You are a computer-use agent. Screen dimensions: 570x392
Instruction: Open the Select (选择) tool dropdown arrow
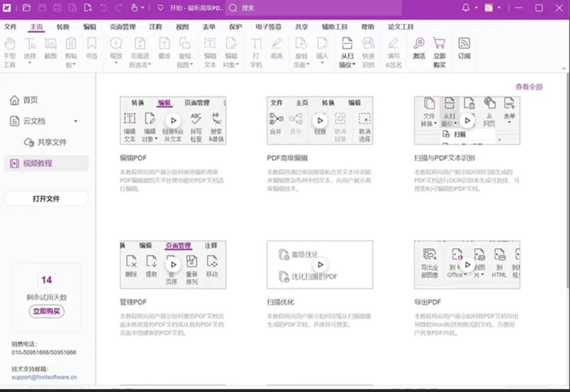(x=30, y=63)
